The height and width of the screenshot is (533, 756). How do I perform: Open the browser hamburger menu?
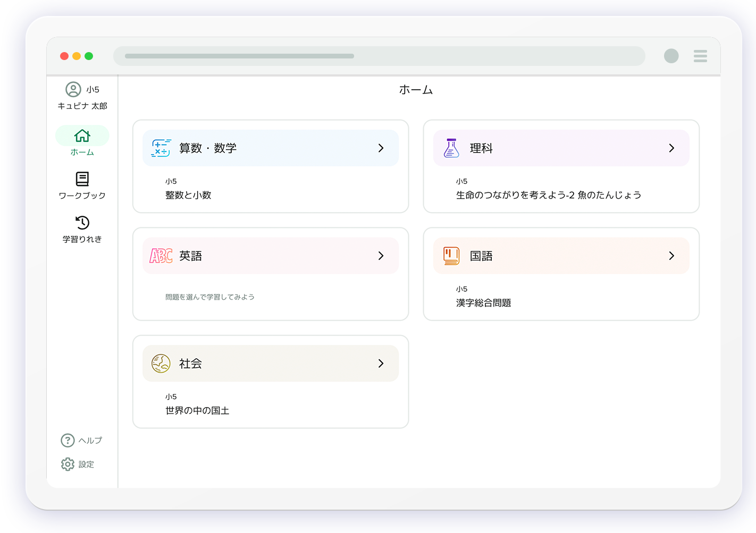click(700, 56)
